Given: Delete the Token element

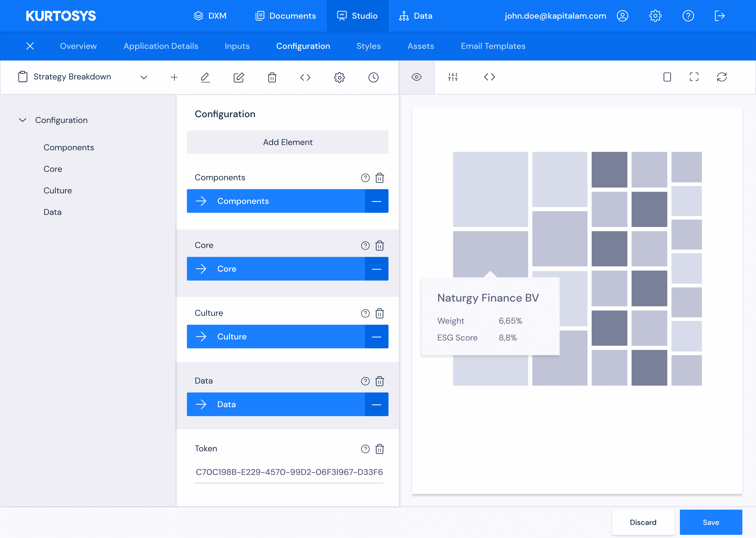Looking at the screenshot, I should 380,449.
